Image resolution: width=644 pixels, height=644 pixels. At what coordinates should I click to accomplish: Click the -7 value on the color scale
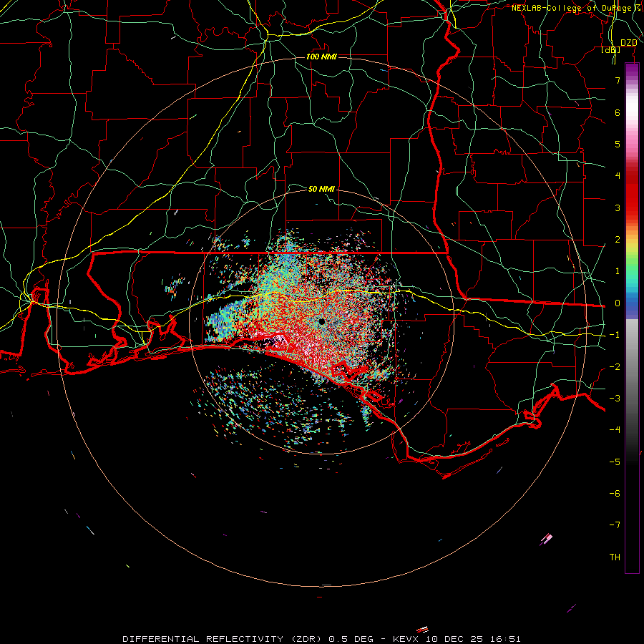pyautogui.click(x=615, y=525)
